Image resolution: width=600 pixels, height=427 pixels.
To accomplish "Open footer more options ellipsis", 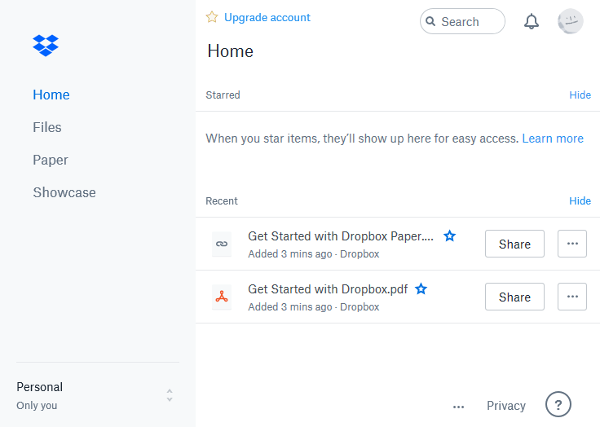I will click(x=458, y=406).
